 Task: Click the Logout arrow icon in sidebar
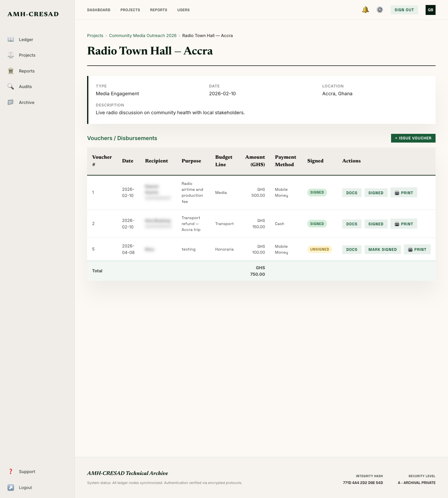(11, 487)
